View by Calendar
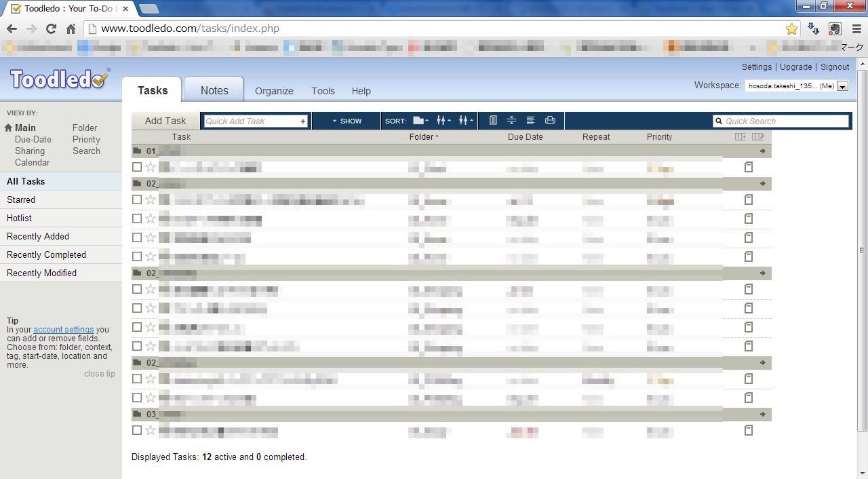868x479 pixels. point(32,162)
